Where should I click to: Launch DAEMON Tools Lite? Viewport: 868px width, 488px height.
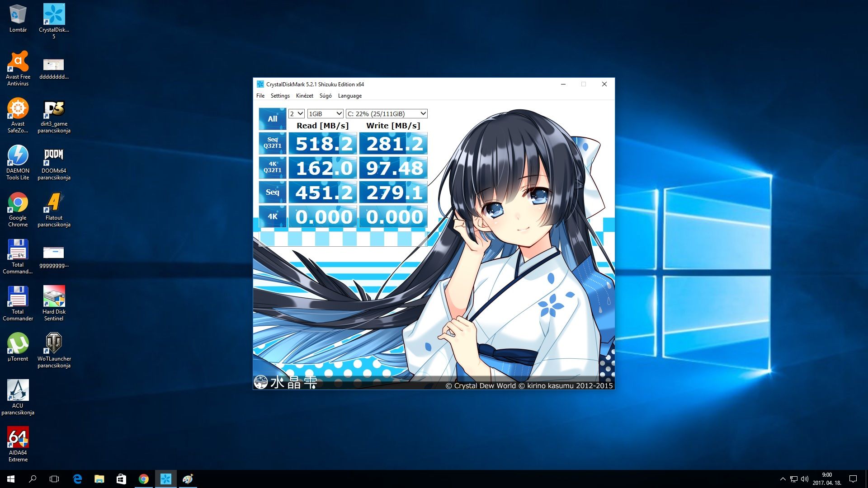point(18,162)
